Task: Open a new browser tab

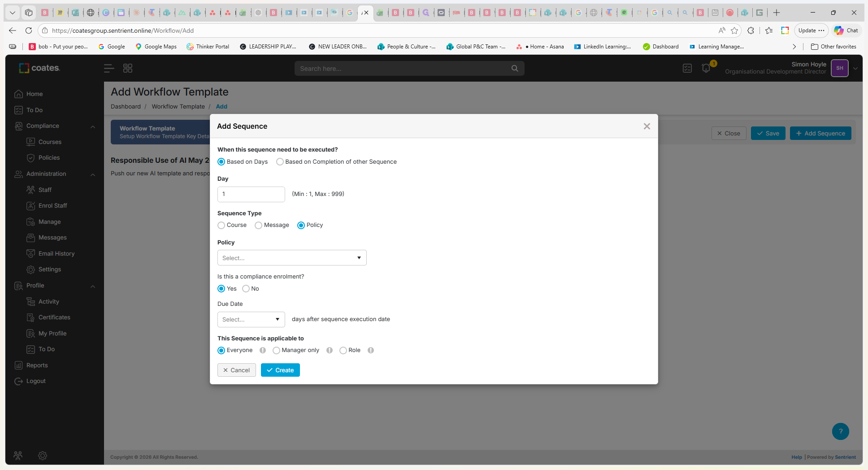Action: click(777, 13)
